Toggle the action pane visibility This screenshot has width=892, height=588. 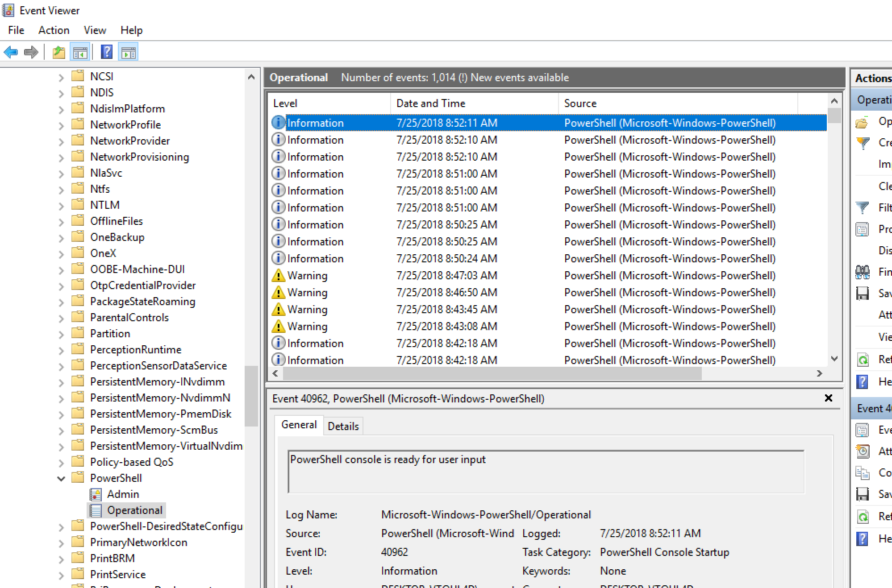pos(129,51)
